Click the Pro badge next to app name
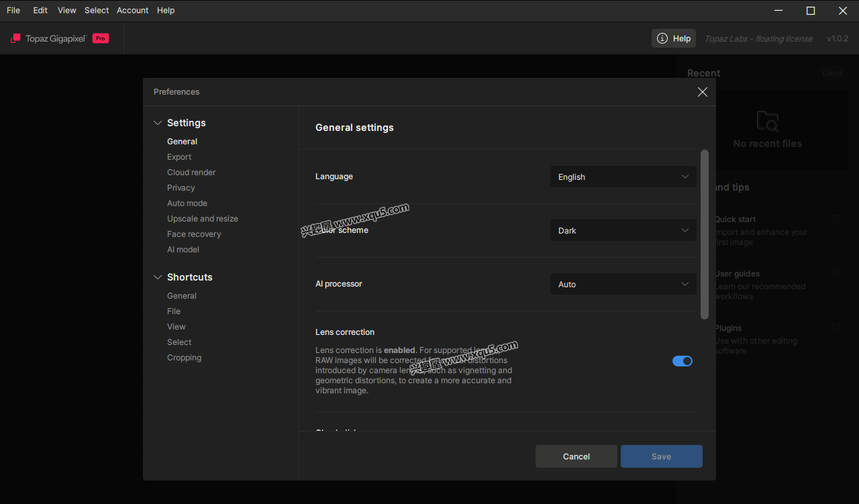The height and width of the screenshot is (504, 859). pos(100,38)
